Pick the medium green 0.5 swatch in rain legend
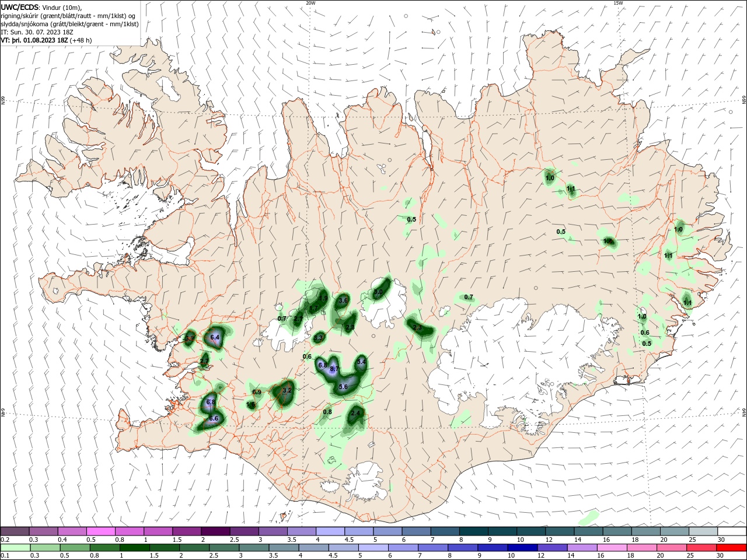The height and width of the screenshot is (560, 747). pyautogui.click(x=75, y=548)
